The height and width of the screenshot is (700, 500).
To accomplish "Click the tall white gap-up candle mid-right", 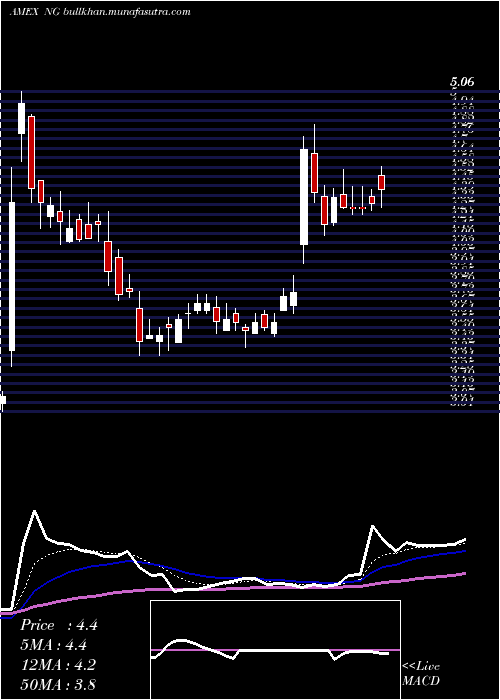I will point(304,197).
